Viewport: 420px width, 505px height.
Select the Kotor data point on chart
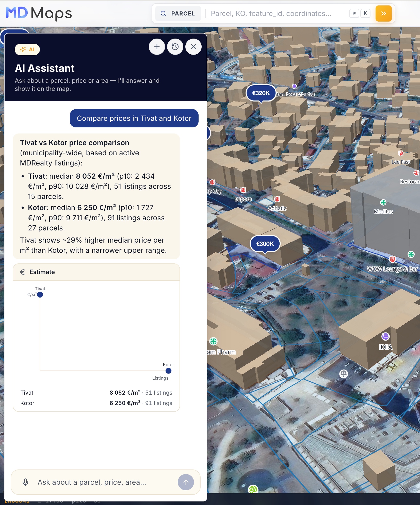[168, 371]
